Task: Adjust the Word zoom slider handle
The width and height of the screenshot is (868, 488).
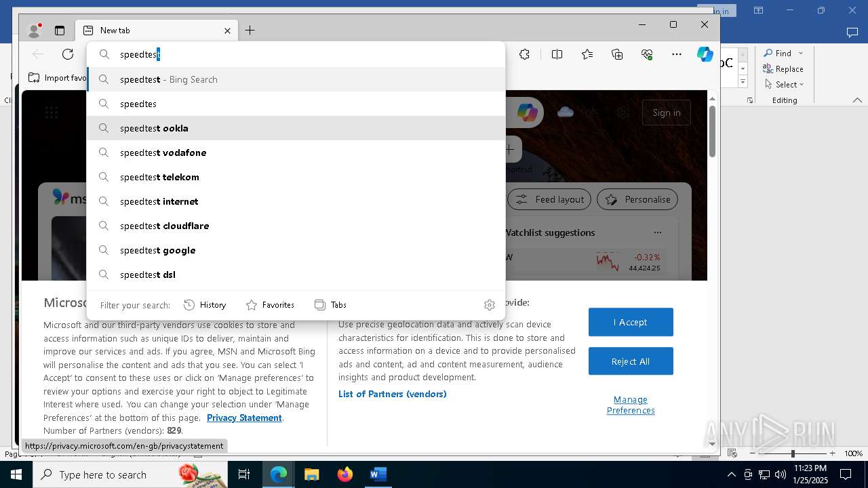Action: (793, 453)
